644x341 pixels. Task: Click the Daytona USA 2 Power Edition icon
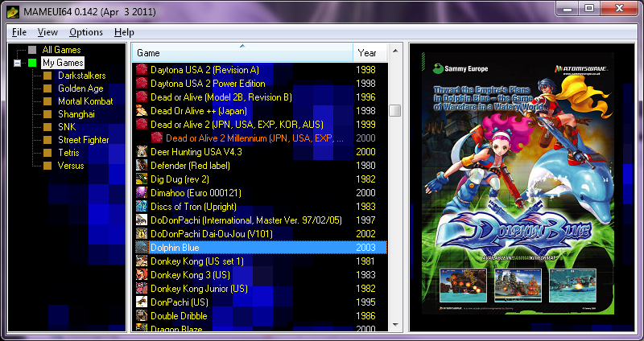pyautogui.click(x=142, y=84)
